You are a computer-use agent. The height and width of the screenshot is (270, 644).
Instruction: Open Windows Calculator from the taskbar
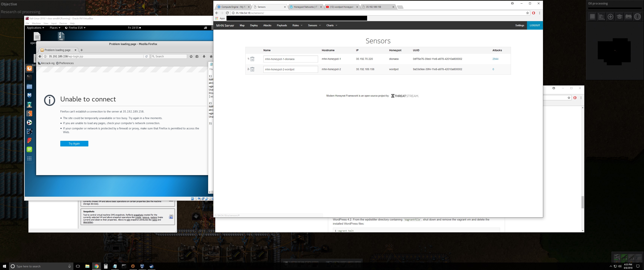point(106,266)
